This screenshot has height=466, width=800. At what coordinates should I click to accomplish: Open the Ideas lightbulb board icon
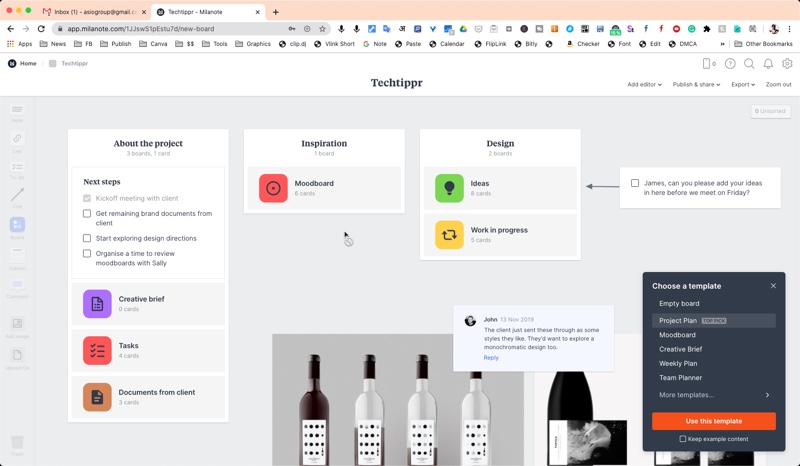pyautogui.click(x=449, y=188)
